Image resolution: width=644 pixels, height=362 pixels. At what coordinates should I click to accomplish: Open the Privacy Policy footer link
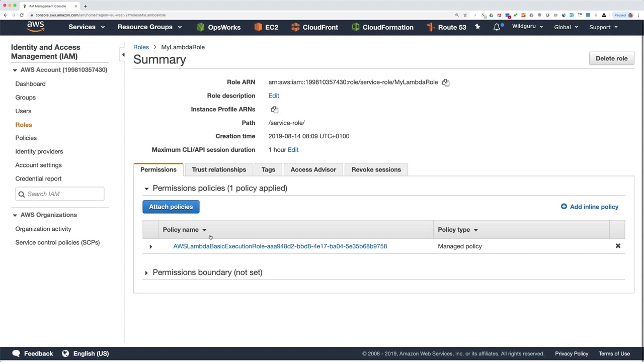click(x=572, y=353)
